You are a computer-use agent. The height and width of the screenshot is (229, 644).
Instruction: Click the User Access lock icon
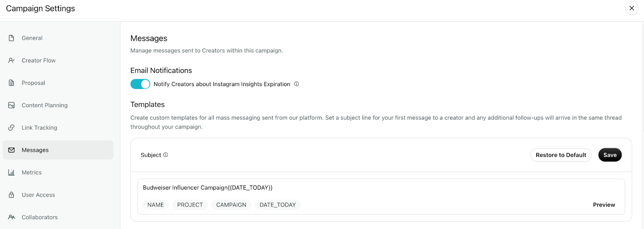point(11,195)
